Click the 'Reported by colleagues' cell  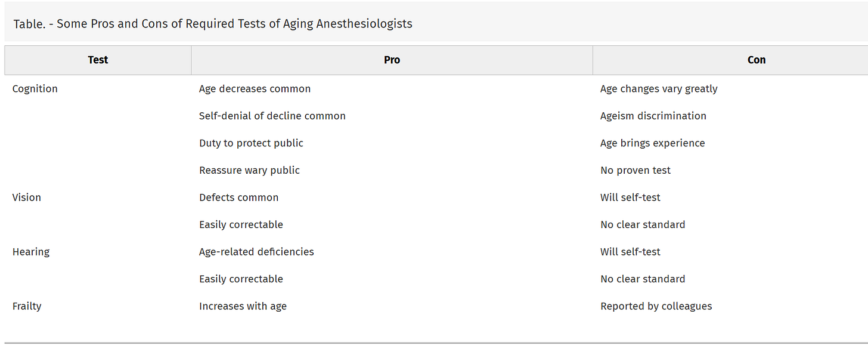pos(656,306)
